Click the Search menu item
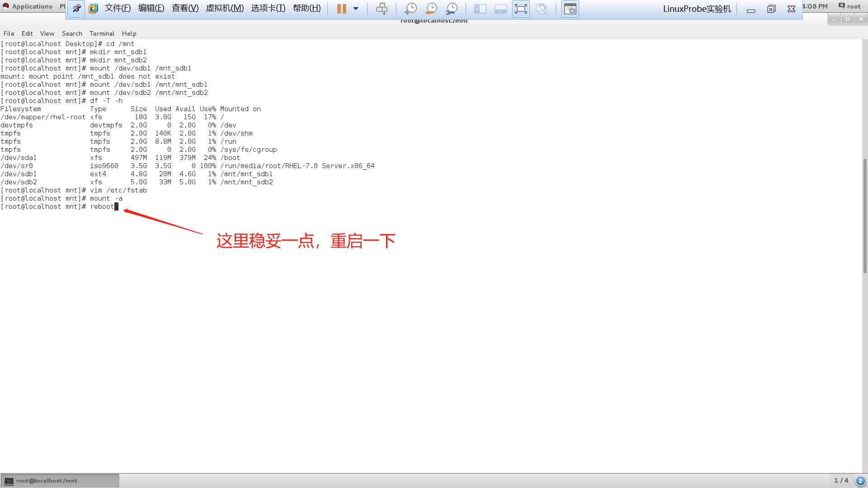This screenshot has width=868, height=488. click(x=71, y=33)
